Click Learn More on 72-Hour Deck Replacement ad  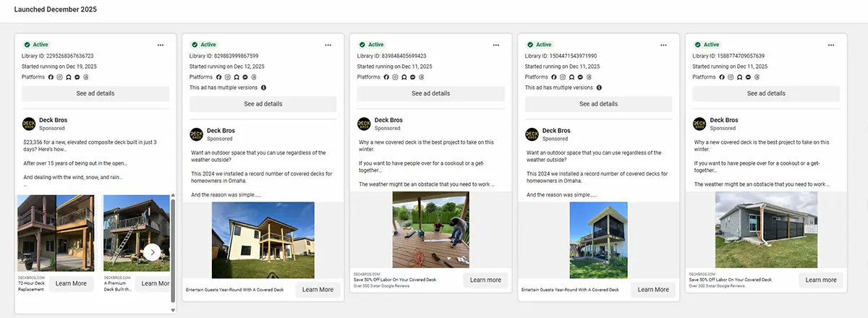coord(71,283)
